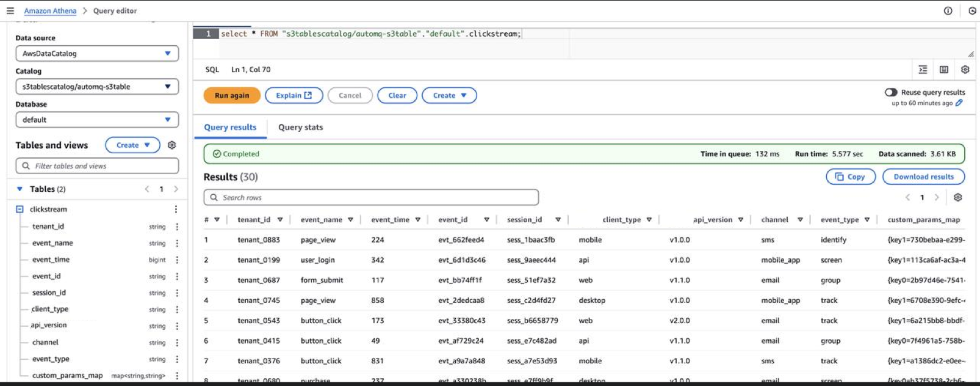Collapse the Tables section
Viewport: 980px width, 386px height.
20,189
